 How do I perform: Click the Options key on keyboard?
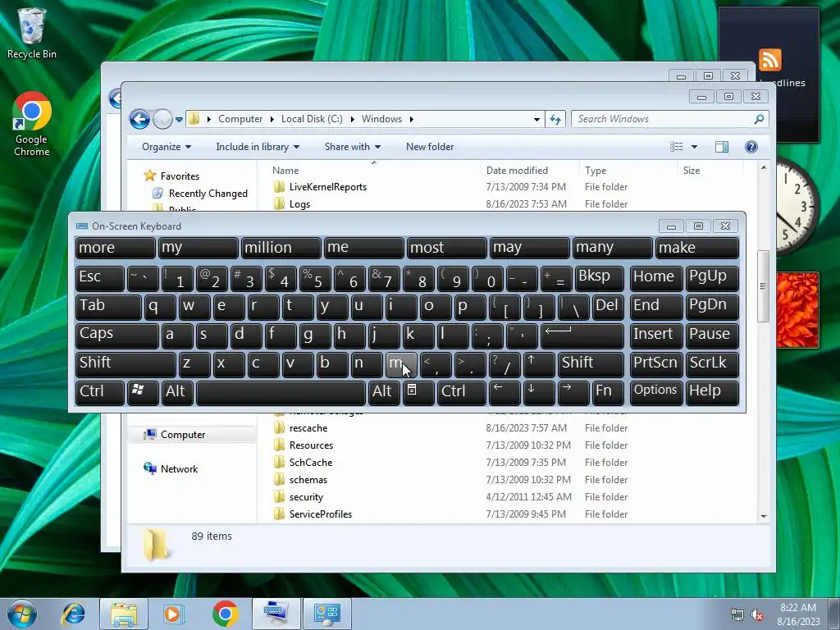coord(656,391)
